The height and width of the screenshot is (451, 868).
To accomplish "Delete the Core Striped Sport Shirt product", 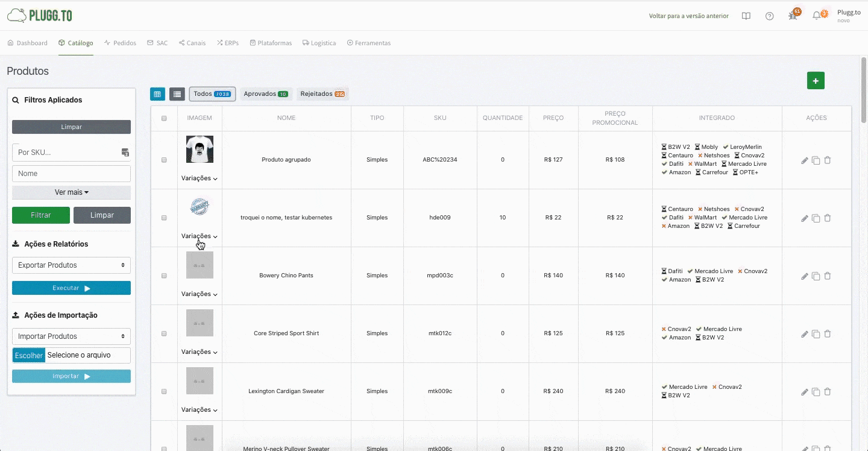I will [x=828, y=334].
